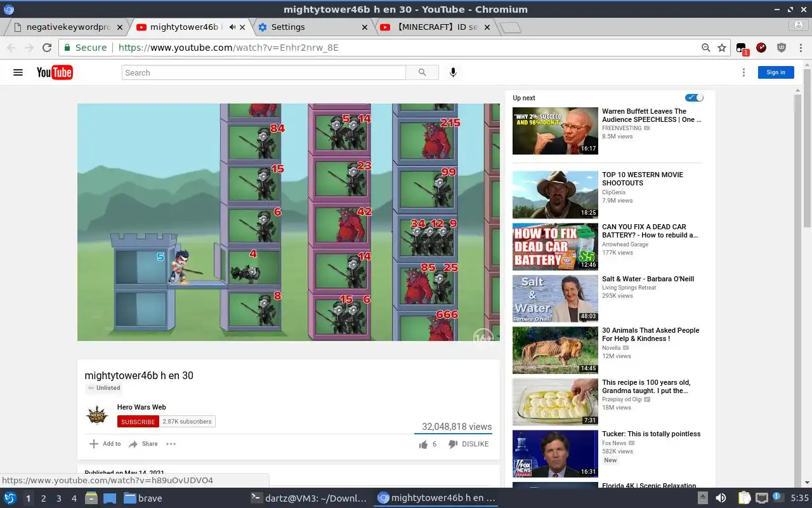Open the Chromium profile avatar button

tap(799, 25)
